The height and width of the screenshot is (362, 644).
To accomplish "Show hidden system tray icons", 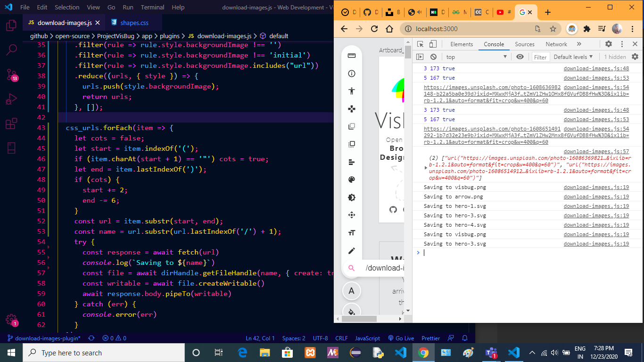I will tap(532, 353).
